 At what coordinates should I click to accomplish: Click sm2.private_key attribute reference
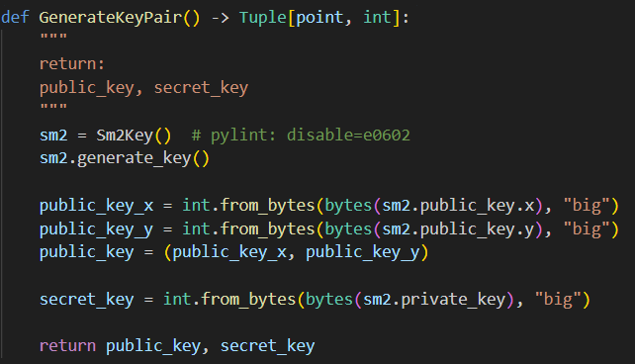[x=434, y=300]
